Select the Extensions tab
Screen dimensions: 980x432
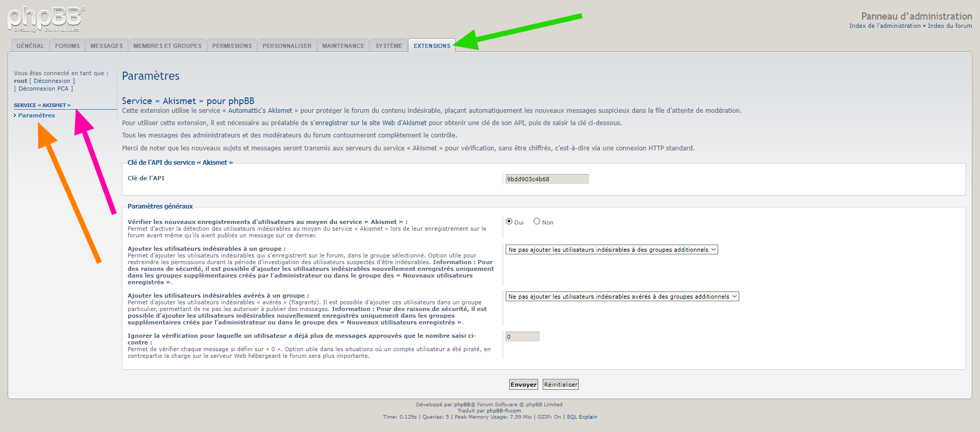point(432,46)
